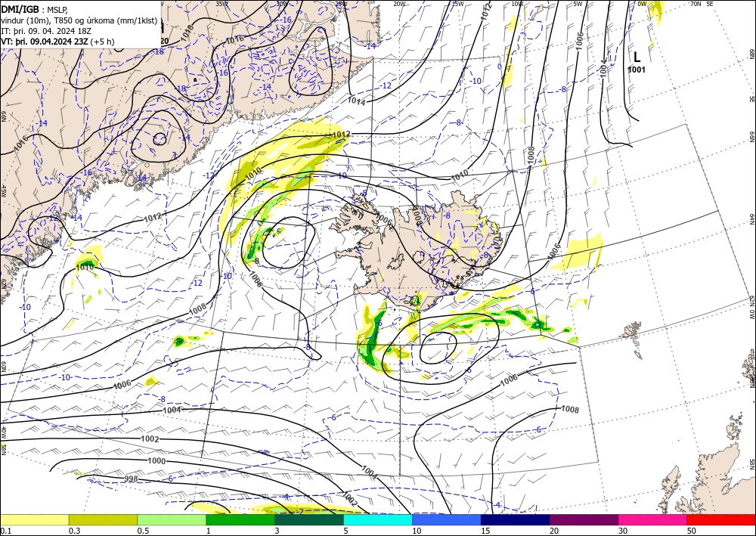Select the 'VT: þri. 09.04.2024 23Z (+5 h)' line
756x536 pixels.
click(58, 42)
